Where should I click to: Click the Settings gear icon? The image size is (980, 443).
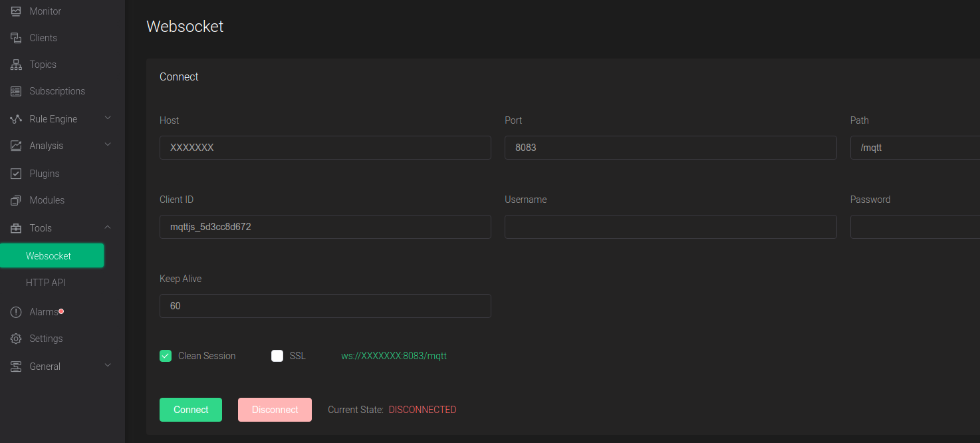click(16, 338)
